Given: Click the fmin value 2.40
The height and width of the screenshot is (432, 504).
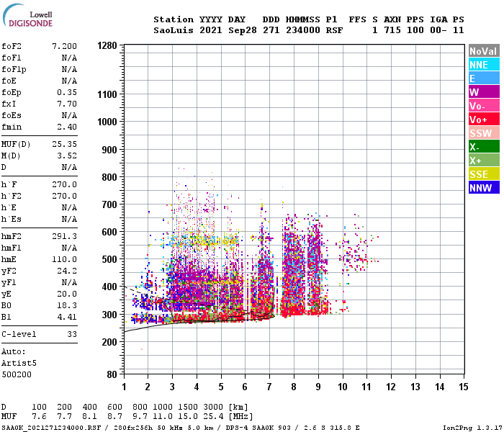Looking at the screenshot, I should tap(67, 127).
